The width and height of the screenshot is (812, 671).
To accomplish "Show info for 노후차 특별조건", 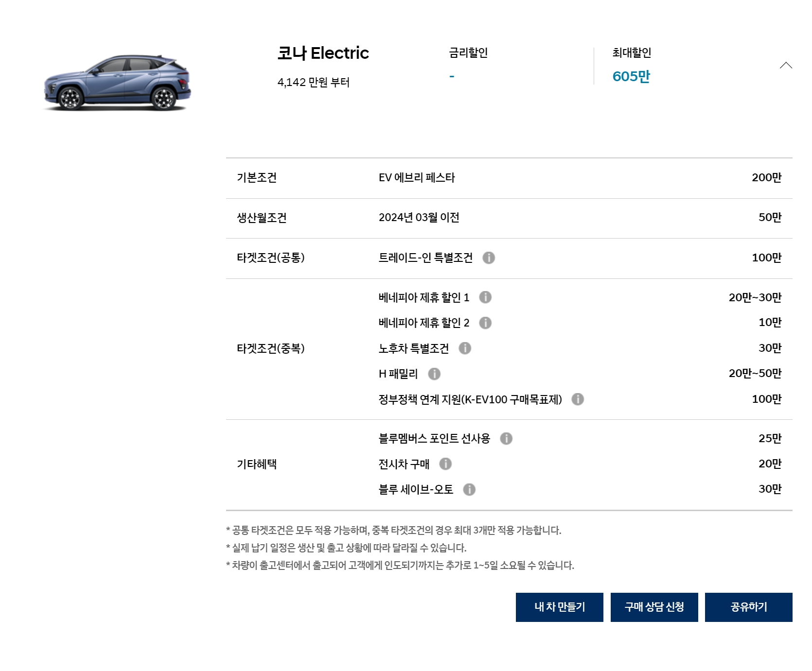I will (x=465, y=348).
